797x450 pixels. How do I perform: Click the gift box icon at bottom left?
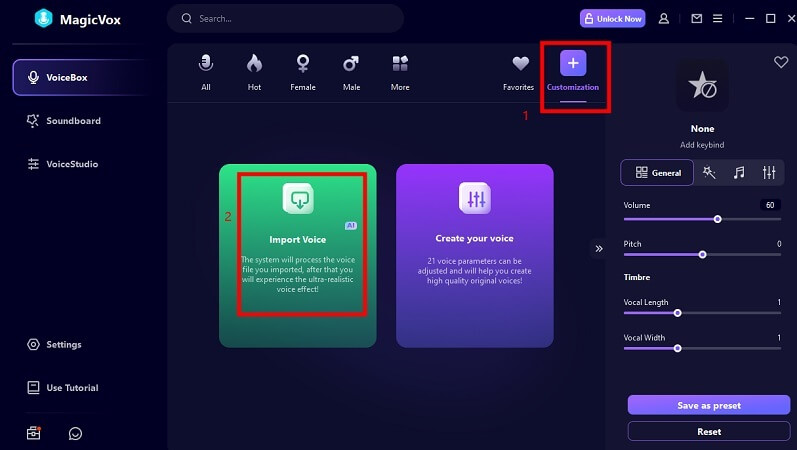pyautogui.click(x=34, y=433)
